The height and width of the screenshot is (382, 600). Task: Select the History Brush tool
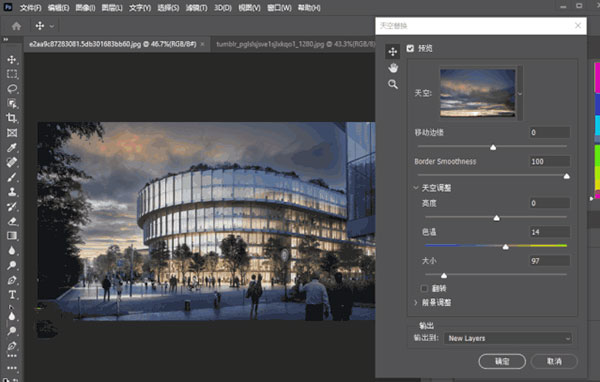(x=12, y=207)
